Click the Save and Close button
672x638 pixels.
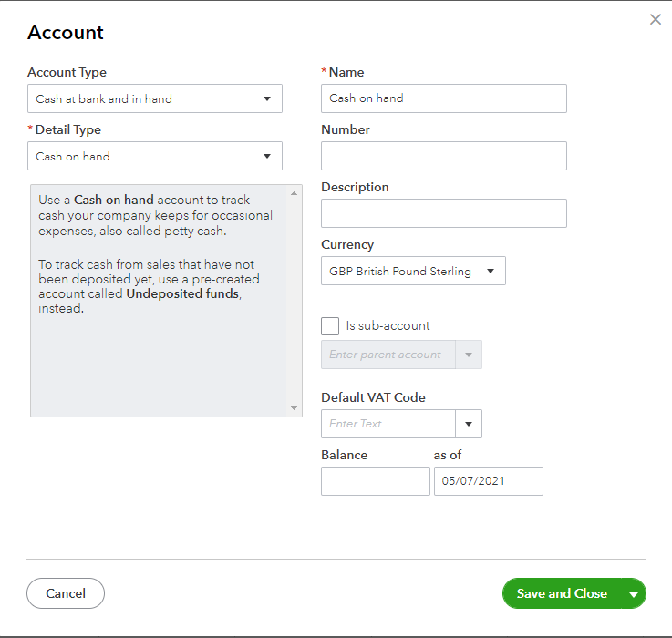point(562,593)
